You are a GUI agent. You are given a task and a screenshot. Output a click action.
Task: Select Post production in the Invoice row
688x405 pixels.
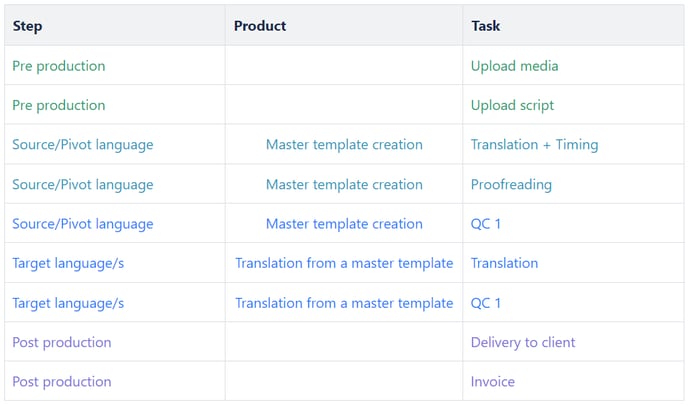62,382
